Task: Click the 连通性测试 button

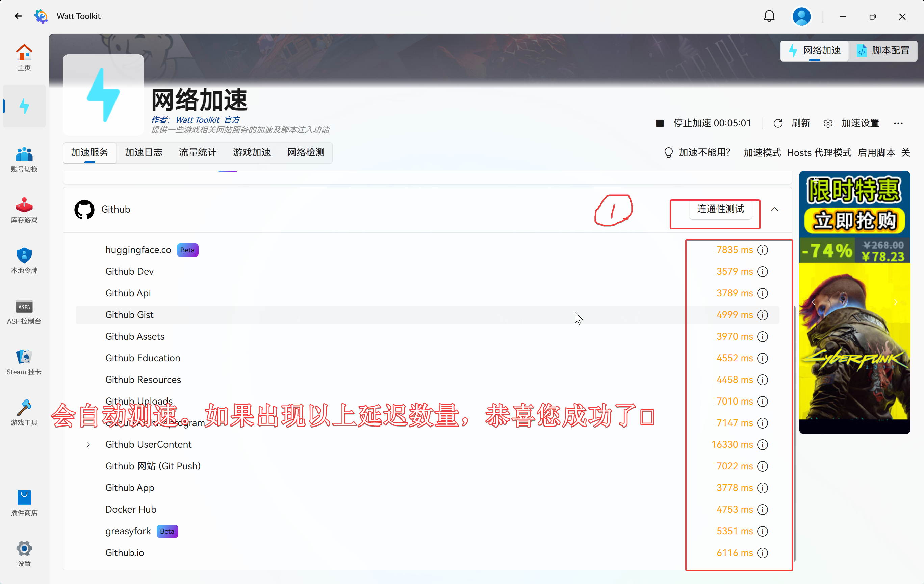Action: click(720, 209)
